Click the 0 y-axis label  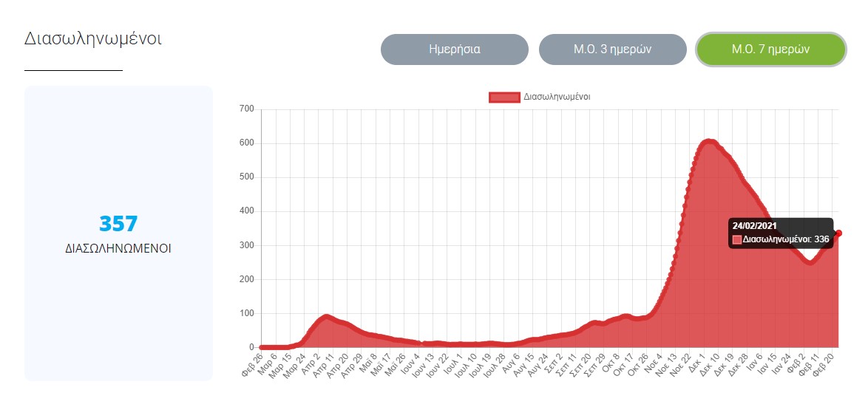251,347
